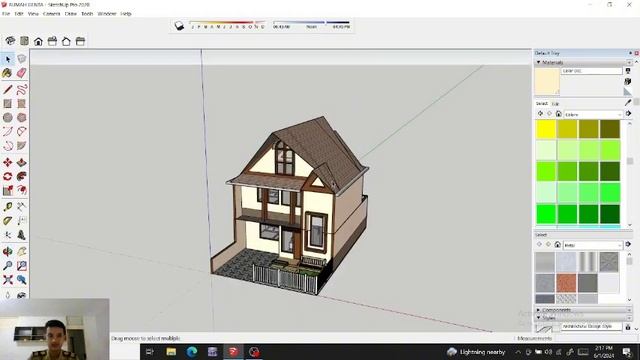
Task: Choose the Rotate tool
Action: pos(7,176)
